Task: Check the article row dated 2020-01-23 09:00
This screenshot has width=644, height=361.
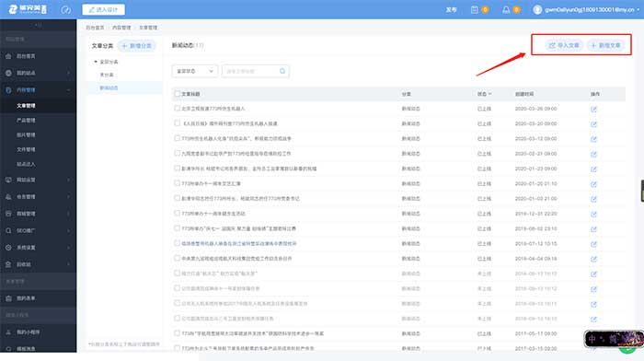Action: (x=177, y=169)
